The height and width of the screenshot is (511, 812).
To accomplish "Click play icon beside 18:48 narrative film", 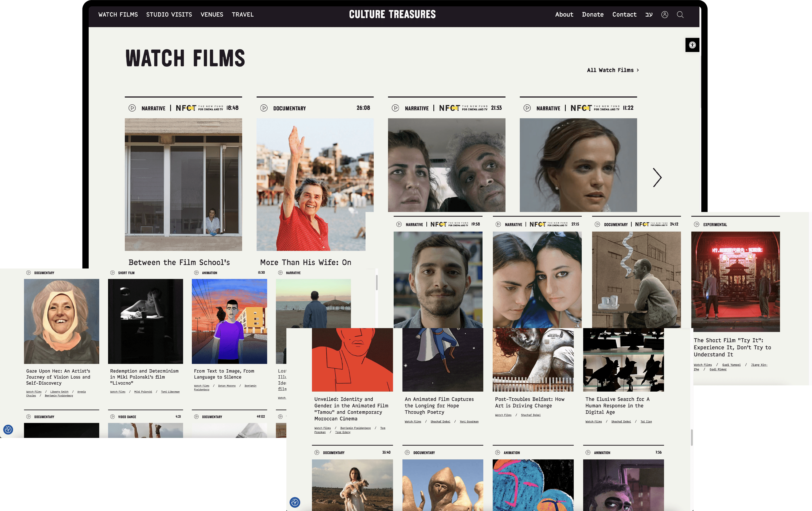I will click(x=132, y=108).
